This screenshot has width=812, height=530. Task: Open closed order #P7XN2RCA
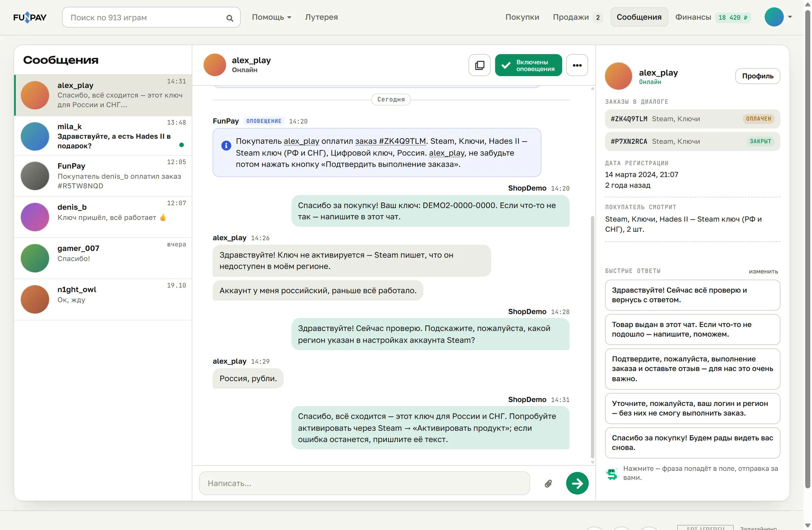tap(692, 141)
